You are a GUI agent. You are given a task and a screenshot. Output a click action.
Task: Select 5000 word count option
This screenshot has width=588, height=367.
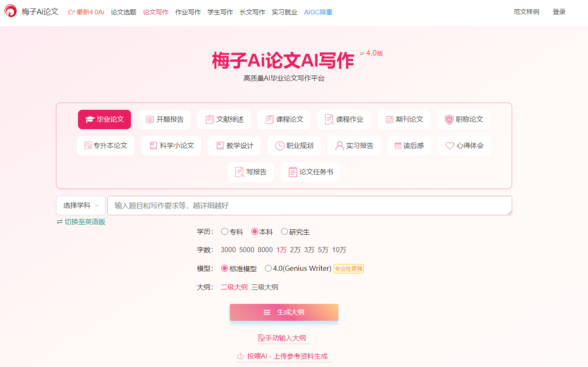coord(247,250)
